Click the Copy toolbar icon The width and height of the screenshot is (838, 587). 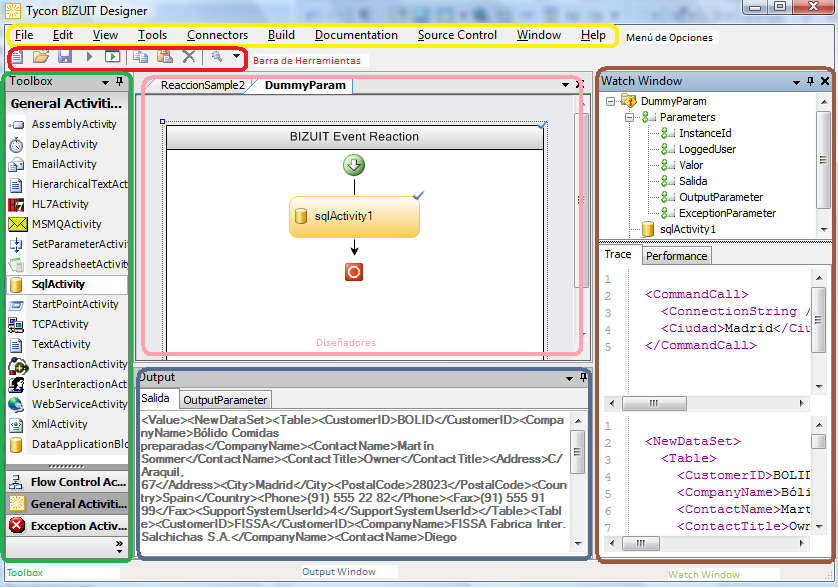141,56
